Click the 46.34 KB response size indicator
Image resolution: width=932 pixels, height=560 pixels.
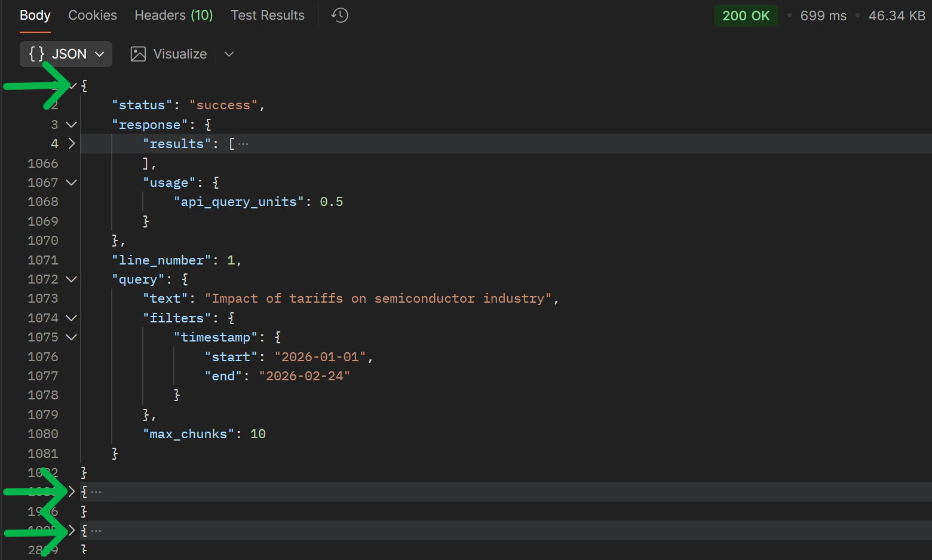tap(897, 16)
